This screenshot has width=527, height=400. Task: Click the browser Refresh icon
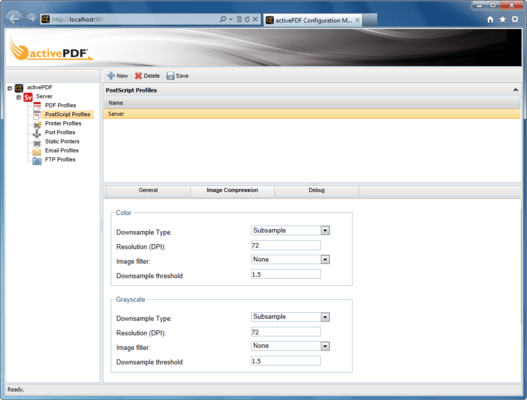(247, 19)
